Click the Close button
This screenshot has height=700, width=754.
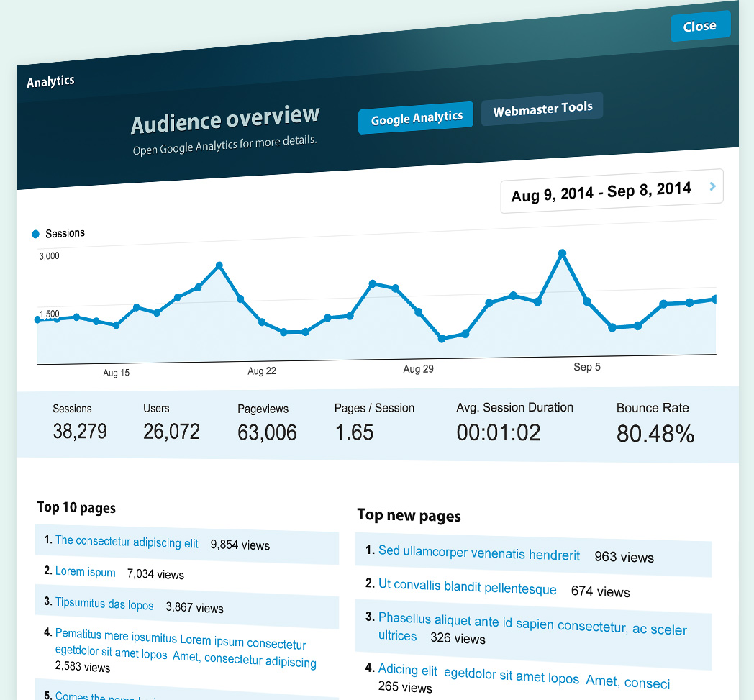(x=700, y=26)
